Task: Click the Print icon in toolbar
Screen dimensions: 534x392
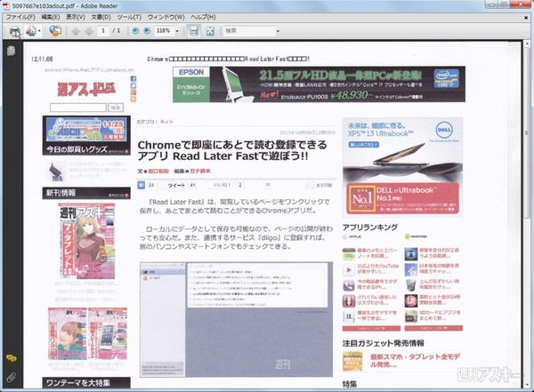Action: pyautogui.click(x=14, y=31)
